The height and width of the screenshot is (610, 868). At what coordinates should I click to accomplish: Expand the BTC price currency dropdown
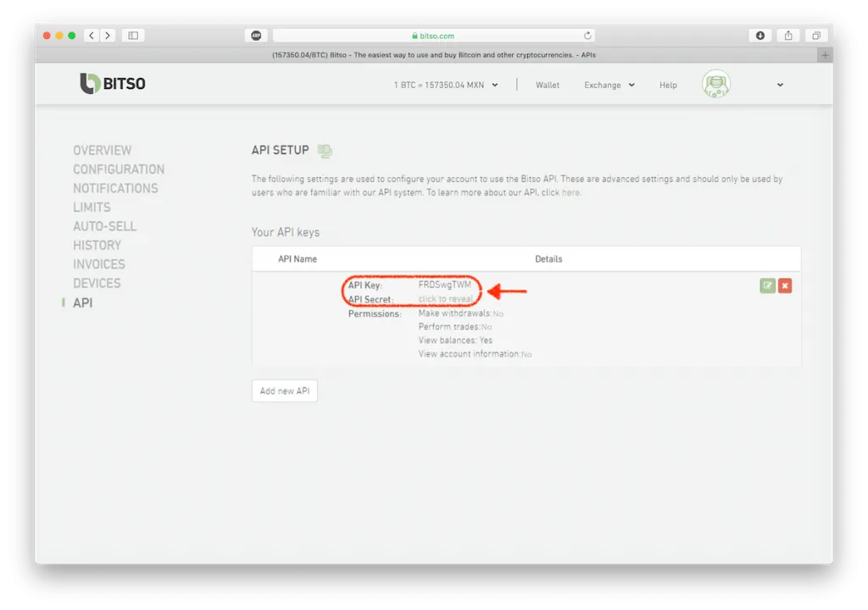[x=446, y=85]
